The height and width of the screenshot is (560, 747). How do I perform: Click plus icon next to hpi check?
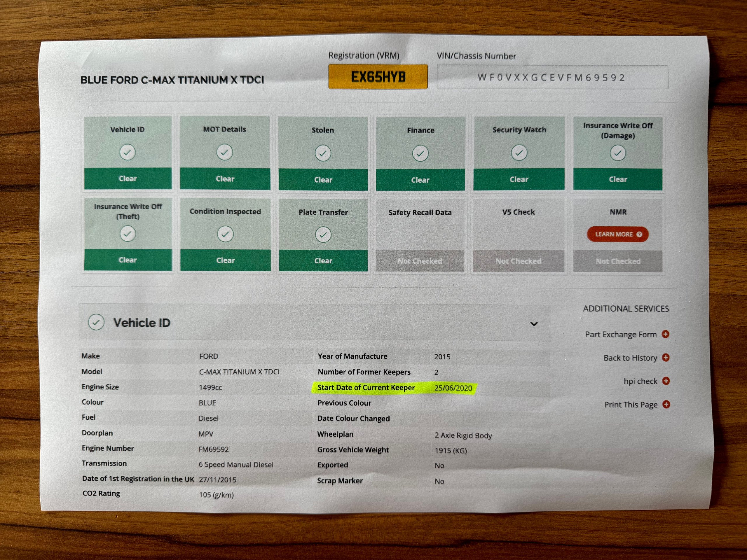(x=666, y=381)
